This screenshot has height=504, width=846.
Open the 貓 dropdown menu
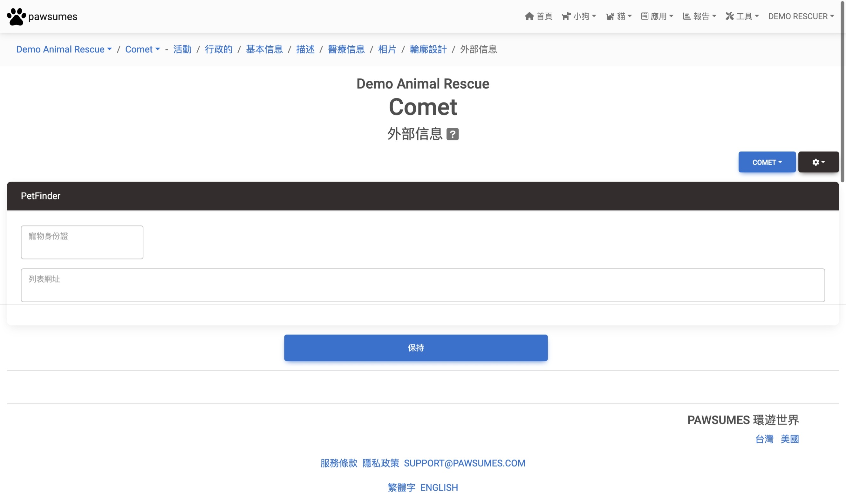(x=618, y=16)
